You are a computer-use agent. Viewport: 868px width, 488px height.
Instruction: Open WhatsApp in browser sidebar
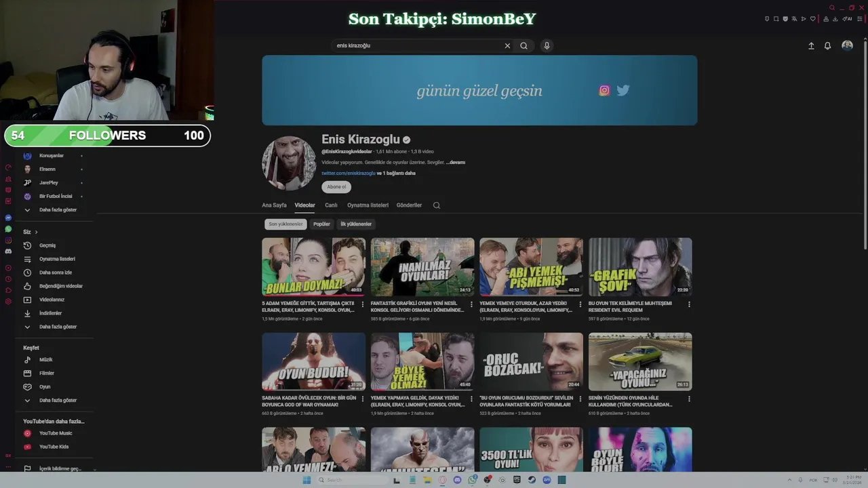pyautogui.click(x=8, y=229)
